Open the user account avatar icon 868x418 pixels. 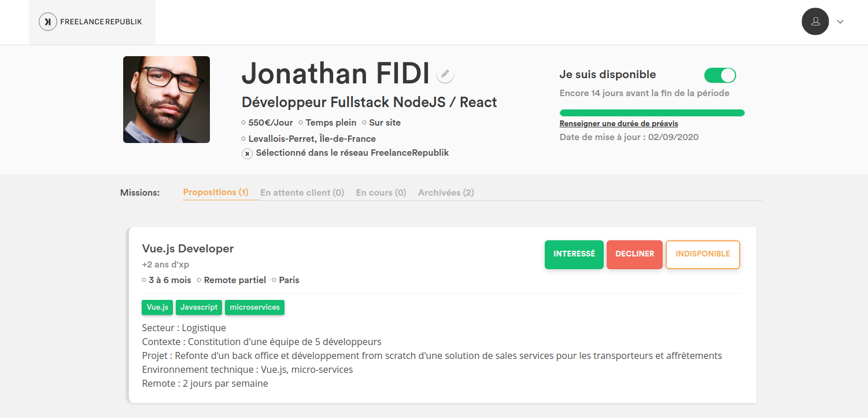pyautogui.click(x=815, y=21)
